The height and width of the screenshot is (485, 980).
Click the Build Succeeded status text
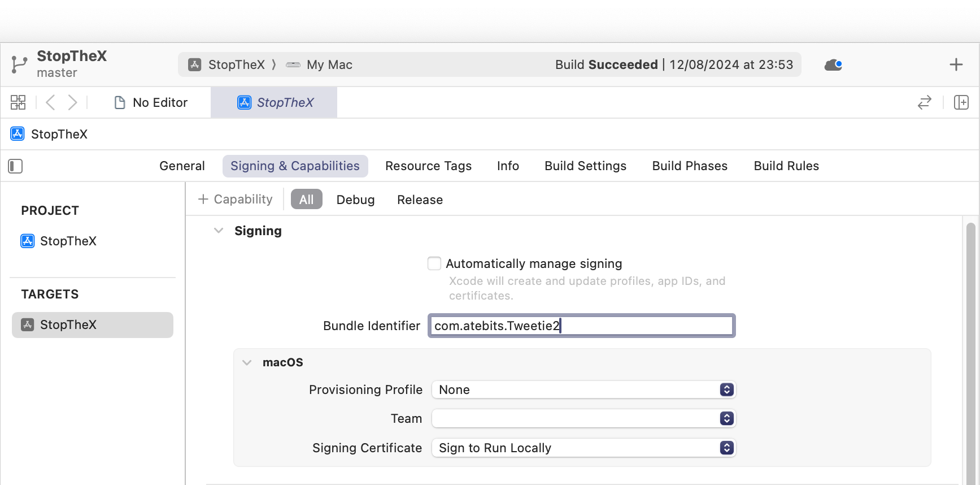(x=606, y=64)
